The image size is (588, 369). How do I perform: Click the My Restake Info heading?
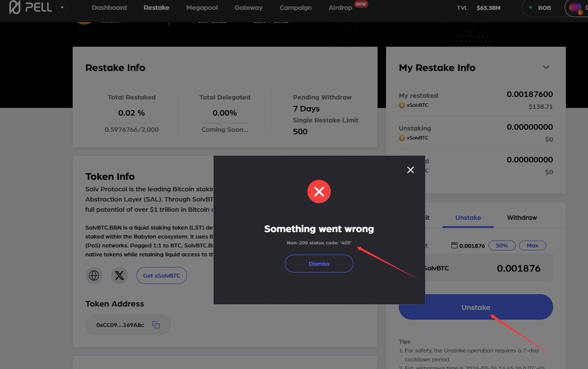coord(437,68)
